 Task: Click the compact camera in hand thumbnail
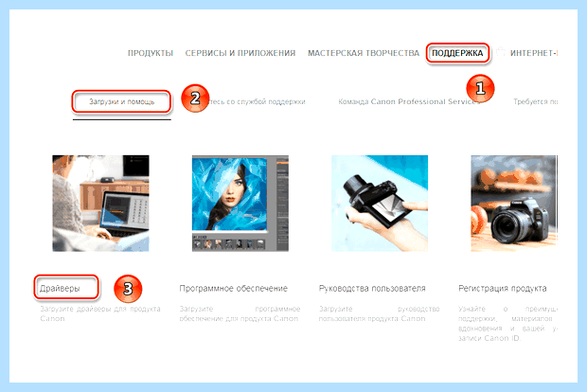pos(380,204)
